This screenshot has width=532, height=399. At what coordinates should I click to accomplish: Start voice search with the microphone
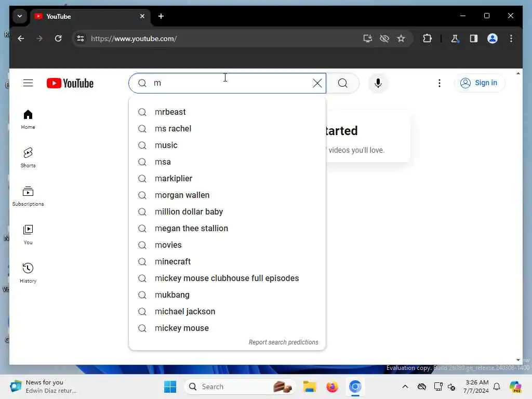[x=378, y=83]
